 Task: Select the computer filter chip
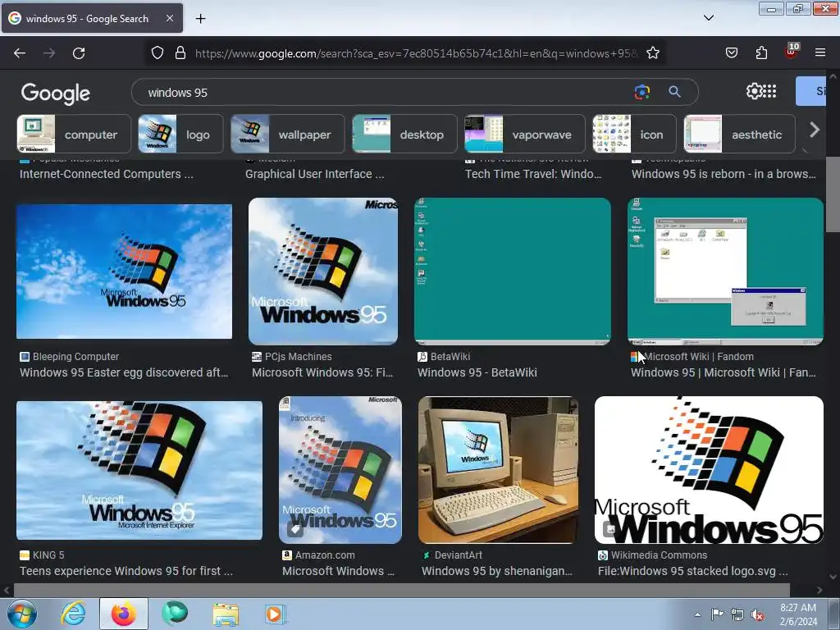tap(74, 134)
